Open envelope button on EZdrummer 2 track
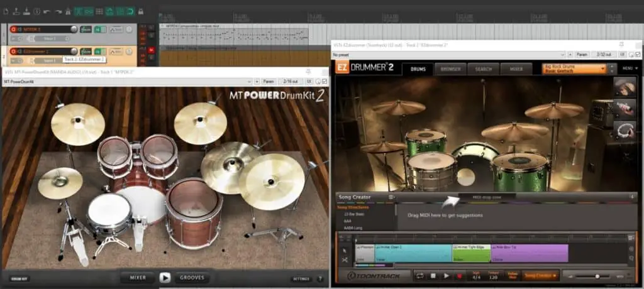 (x=116, y=52)
